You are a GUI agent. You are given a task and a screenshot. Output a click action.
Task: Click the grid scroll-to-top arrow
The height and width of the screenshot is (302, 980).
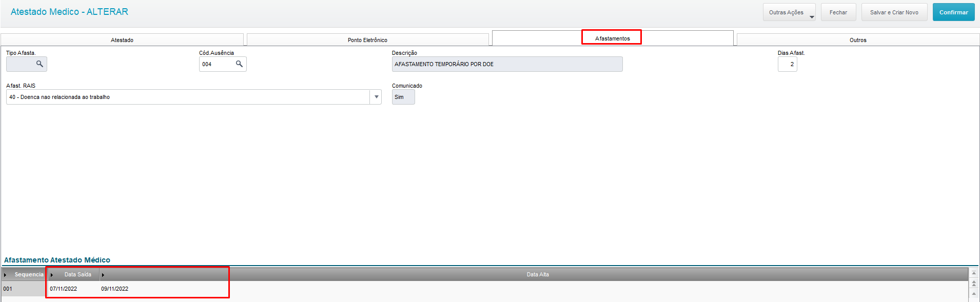click(974, 273)
